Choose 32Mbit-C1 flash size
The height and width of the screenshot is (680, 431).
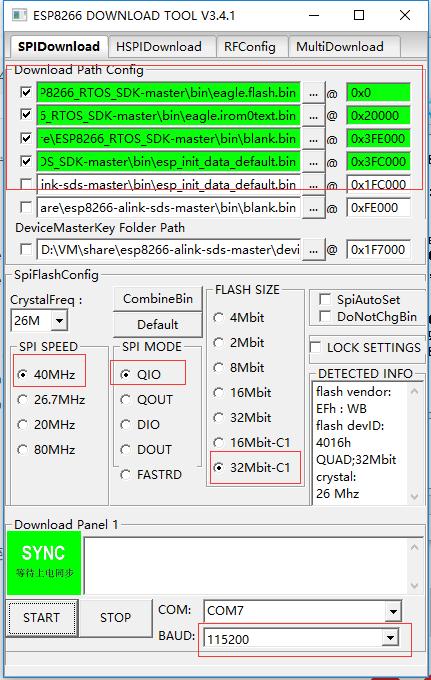[x=252, y=468]
